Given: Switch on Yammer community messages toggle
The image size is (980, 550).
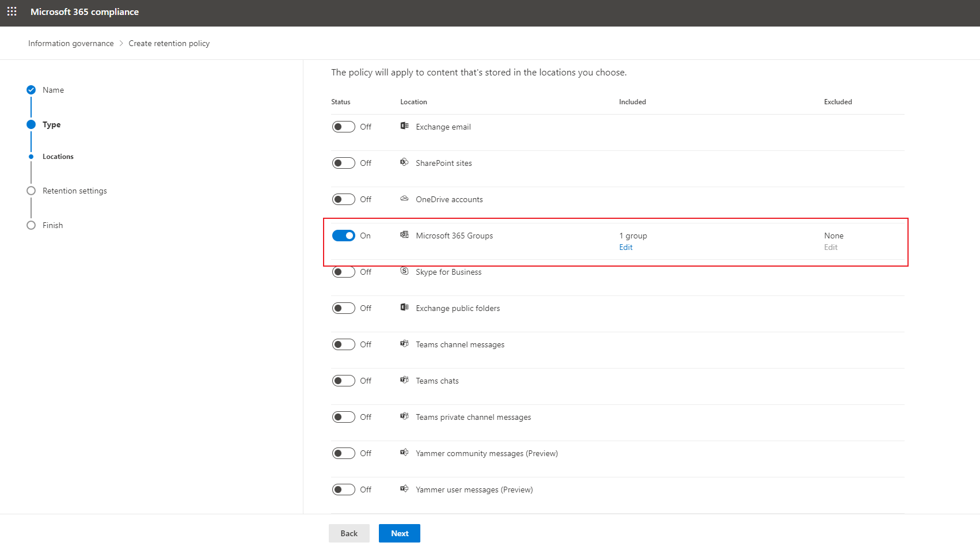Looking at the screenshot, I should pos(344,453).
